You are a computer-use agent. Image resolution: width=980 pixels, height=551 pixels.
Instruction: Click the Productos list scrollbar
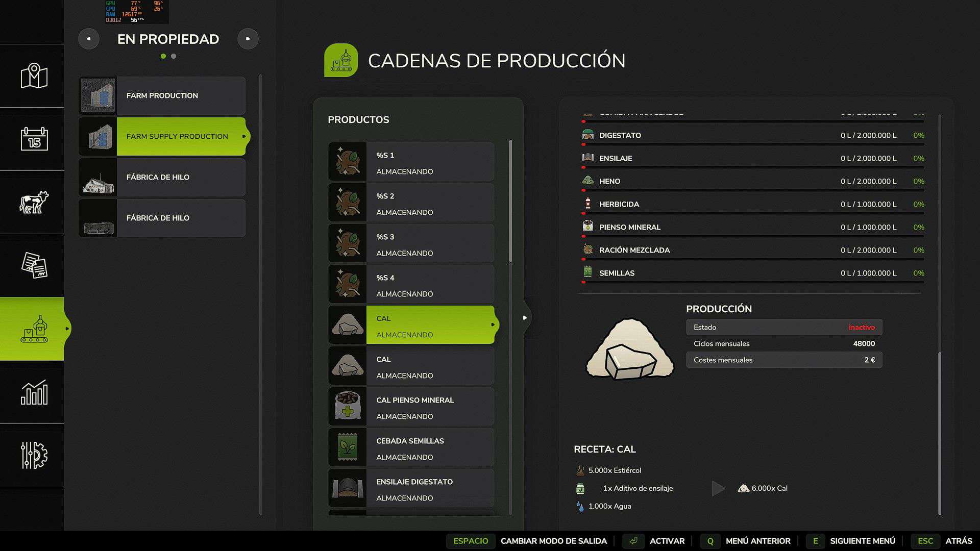[x=510, y=202]
